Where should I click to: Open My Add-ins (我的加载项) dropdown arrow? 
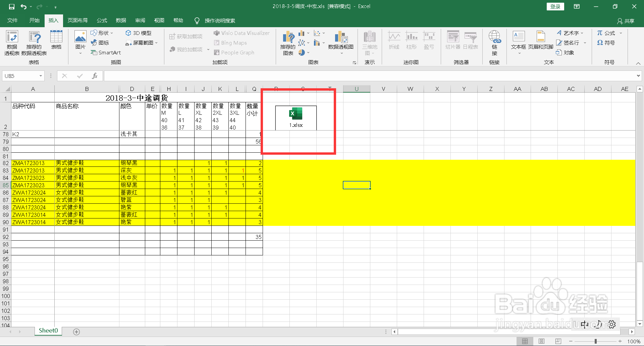point(208,49)
